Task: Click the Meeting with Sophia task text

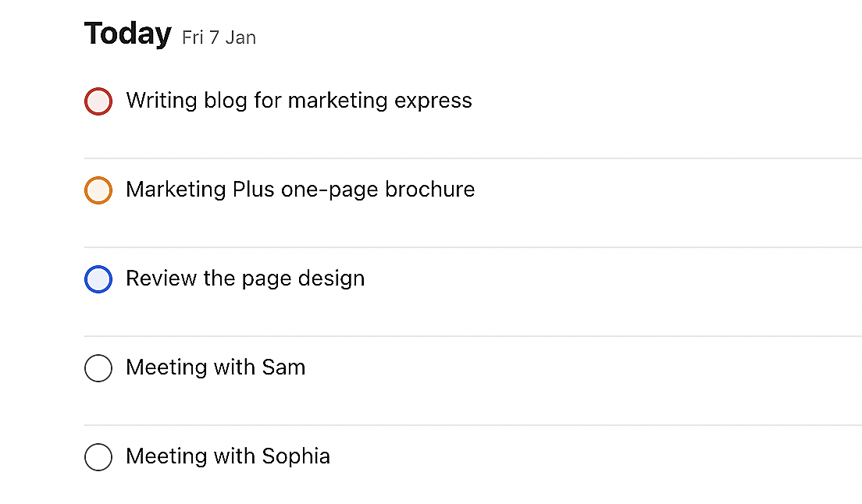Action: tap(228, 456)
